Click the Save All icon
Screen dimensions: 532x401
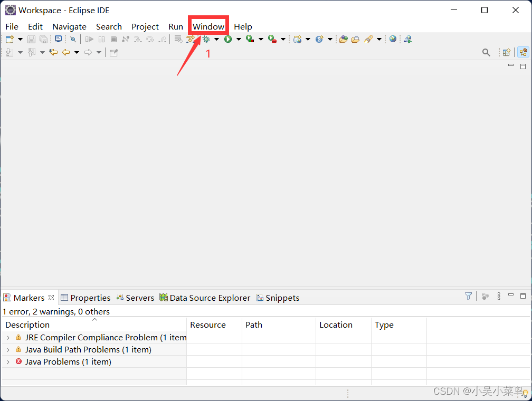click(43, 40)
